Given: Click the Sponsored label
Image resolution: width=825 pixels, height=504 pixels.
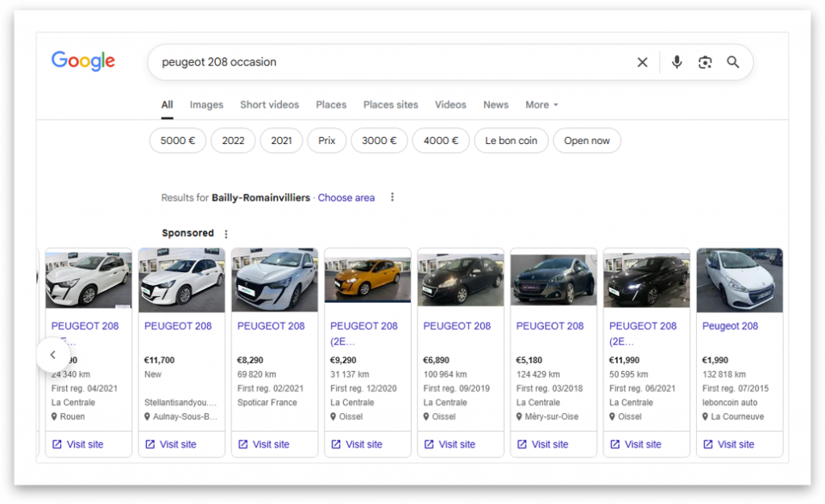Looking at the screenshot, I should (x=188, y=233).
